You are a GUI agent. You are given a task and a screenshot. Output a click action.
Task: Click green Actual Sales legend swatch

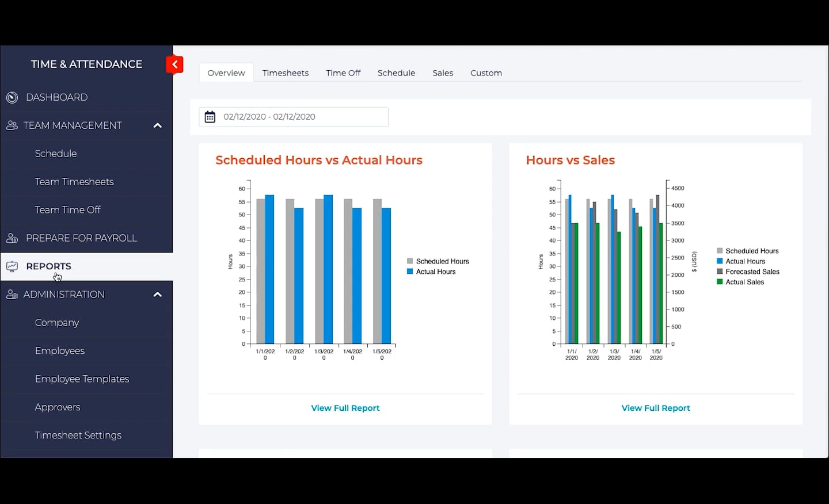coord(720,282)
